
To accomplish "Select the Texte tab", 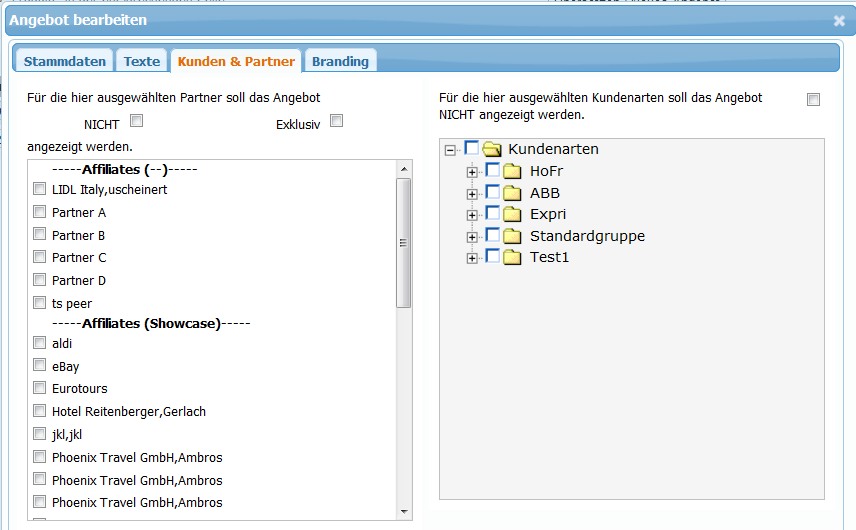I will pos(142,61).
